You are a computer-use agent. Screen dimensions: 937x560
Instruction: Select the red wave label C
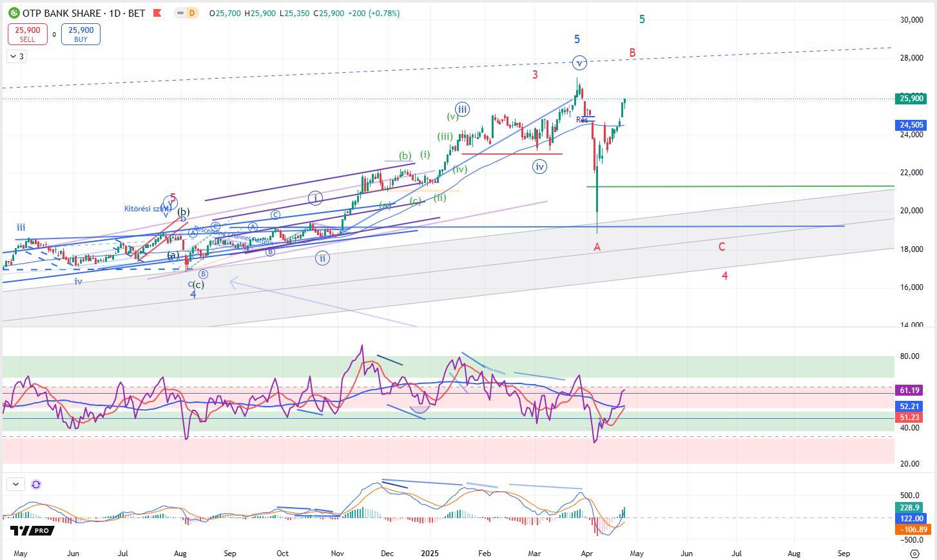[722, 247]
